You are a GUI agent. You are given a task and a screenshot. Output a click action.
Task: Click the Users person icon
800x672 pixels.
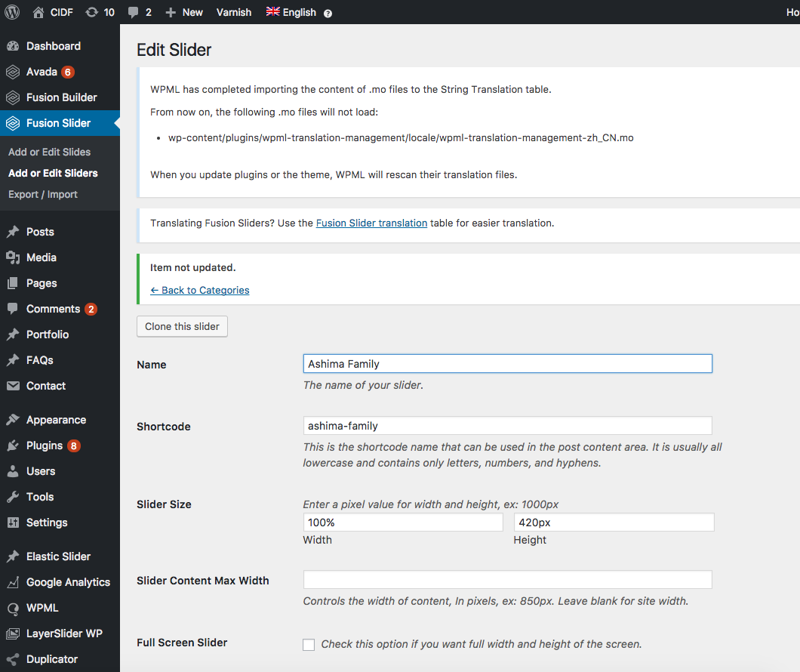click(x=13, y=471)
